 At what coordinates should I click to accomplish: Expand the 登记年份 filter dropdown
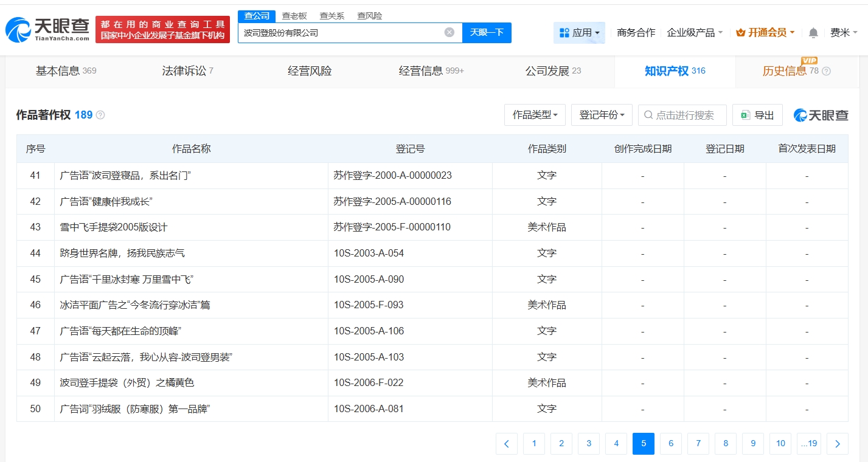point(602,115)
